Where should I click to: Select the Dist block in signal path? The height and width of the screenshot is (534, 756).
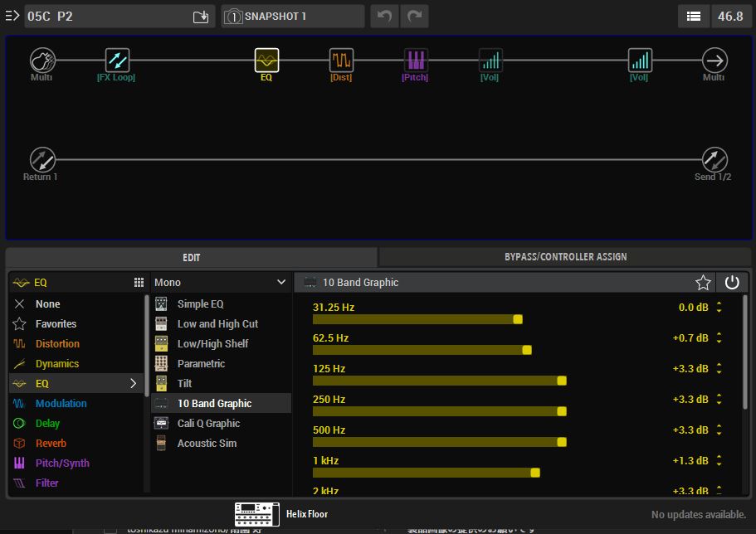pyautogui.click(x=341, y=61)
